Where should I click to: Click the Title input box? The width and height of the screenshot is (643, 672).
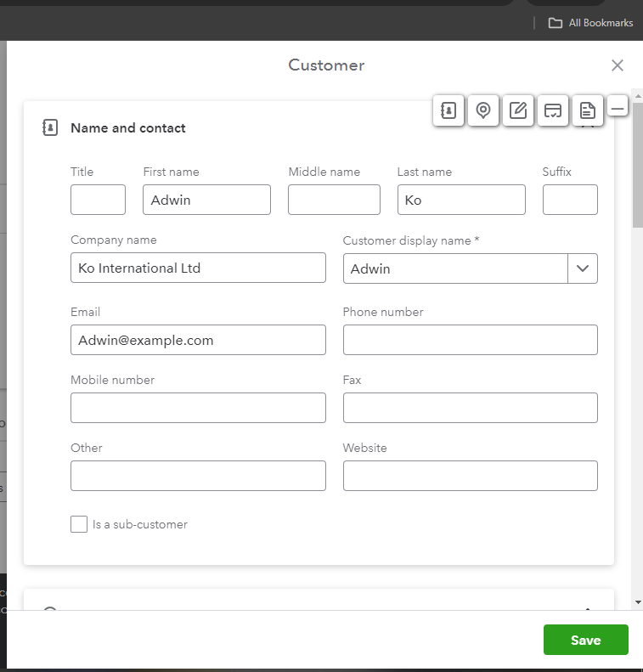tap(98, 200)
